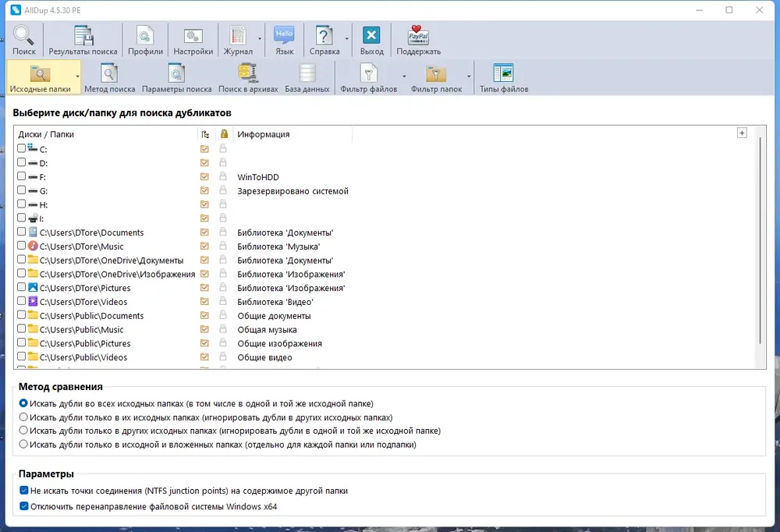This screenshot has height=532, width=780.
Task: Click the folder list vertical scrollbar
Action: tap(760, 240)
